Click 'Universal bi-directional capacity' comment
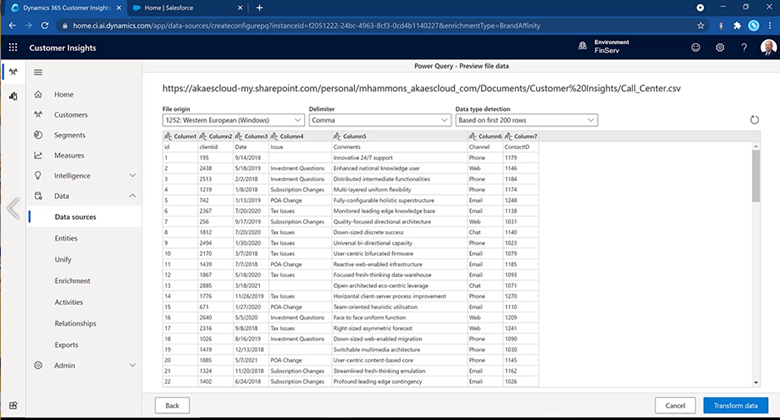 [400, 243]
